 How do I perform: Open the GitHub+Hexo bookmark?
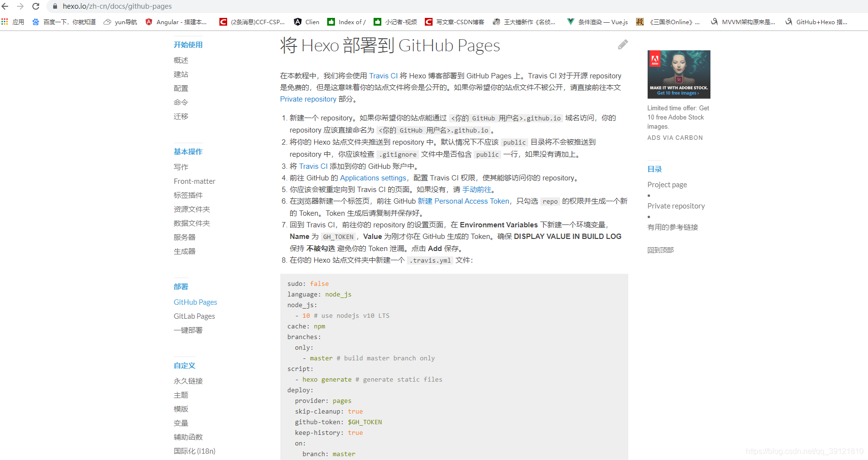pyautogui.click(x=816, y=22)
